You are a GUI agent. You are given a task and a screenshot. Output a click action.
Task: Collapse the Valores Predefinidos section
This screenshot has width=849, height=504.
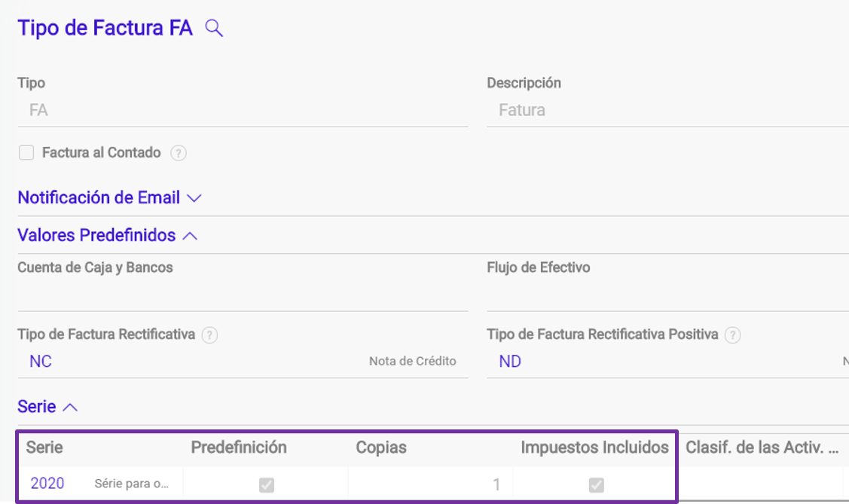(107, 236)
